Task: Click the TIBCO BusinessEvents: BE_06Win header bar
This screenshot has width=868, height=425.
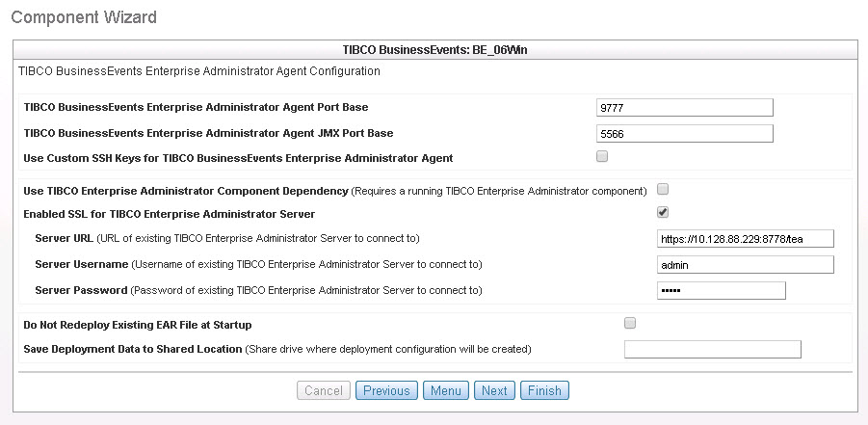Action: pos(434,49)
